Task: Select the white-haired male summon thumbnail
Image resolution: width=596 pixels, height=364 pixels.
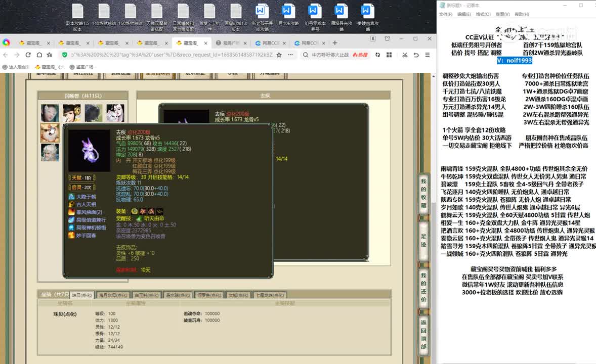Action: pos(50,152)
